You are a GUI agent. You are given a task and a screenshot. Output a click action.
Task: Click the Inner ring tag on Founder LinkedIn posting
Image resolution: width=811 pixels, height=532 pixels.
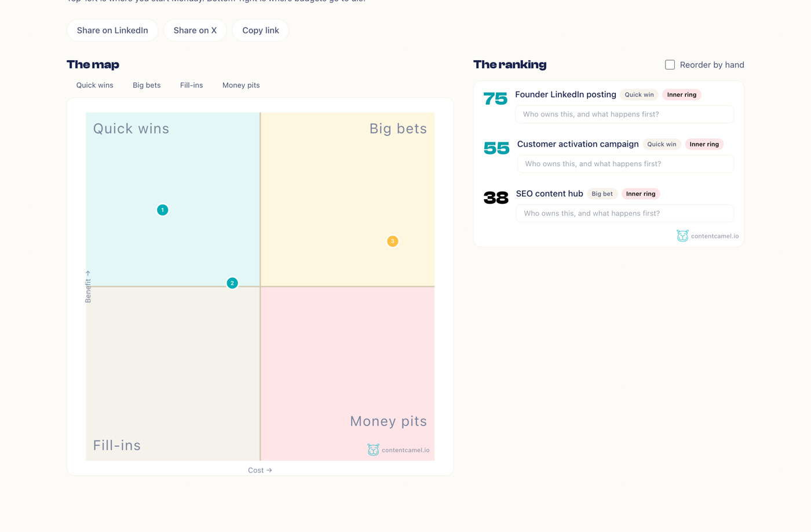(x=682, y=95)
